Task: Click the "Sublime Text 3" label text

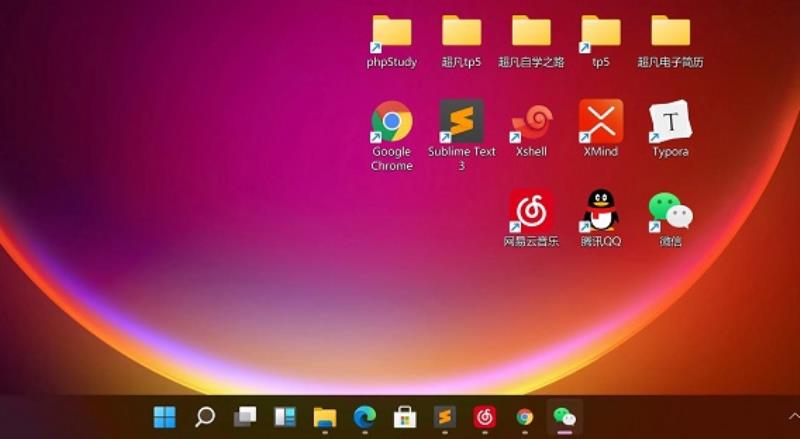Action: coord(462,159)
